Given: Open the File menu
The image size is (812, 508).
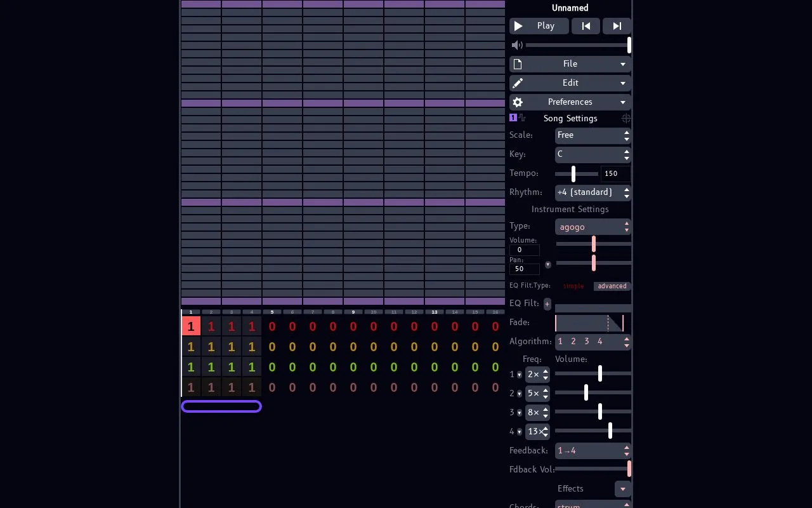Looking at the screenshot, I should click(x=570, y=64).
